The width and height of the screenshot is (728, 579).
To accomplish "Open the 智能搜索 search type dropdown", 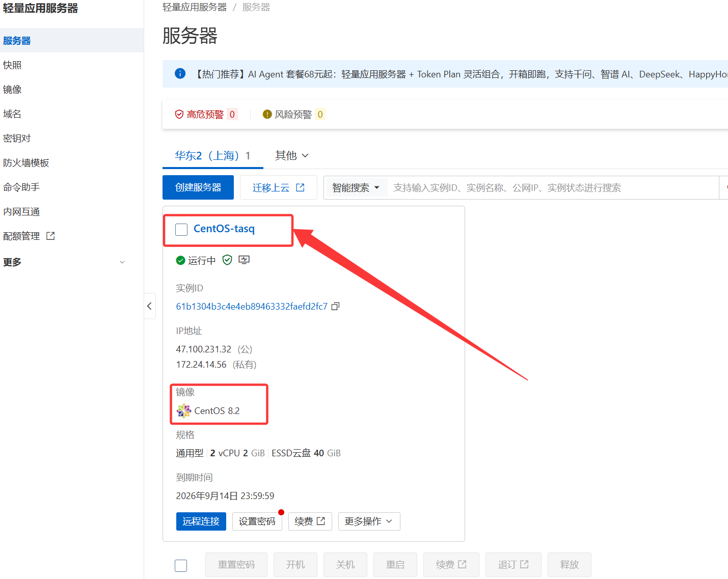I will click(x=356, y=187).
